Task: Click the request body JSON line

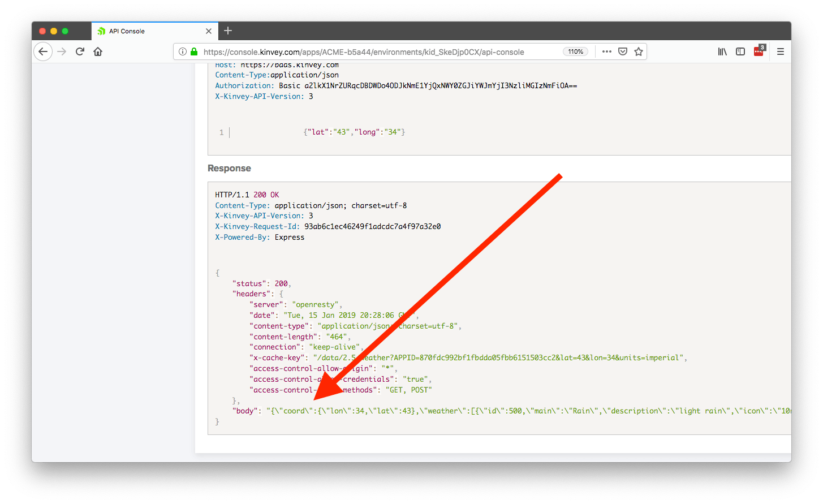Action: coord(354,132)
